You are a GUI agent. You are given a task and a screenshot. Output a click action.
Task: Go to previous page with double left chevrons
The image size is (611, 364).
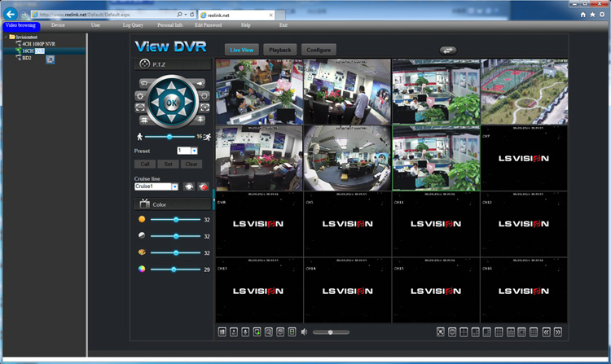pos(547,332)
